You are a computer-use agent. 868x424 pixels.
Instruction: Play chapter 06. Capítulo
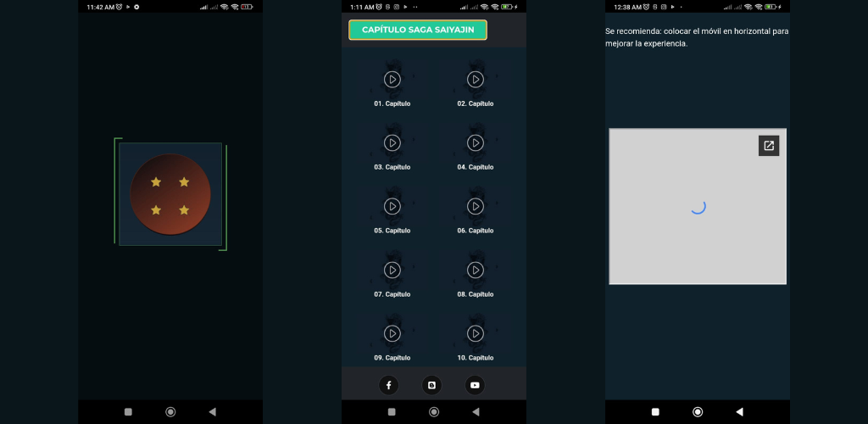(x=476, y=206)
